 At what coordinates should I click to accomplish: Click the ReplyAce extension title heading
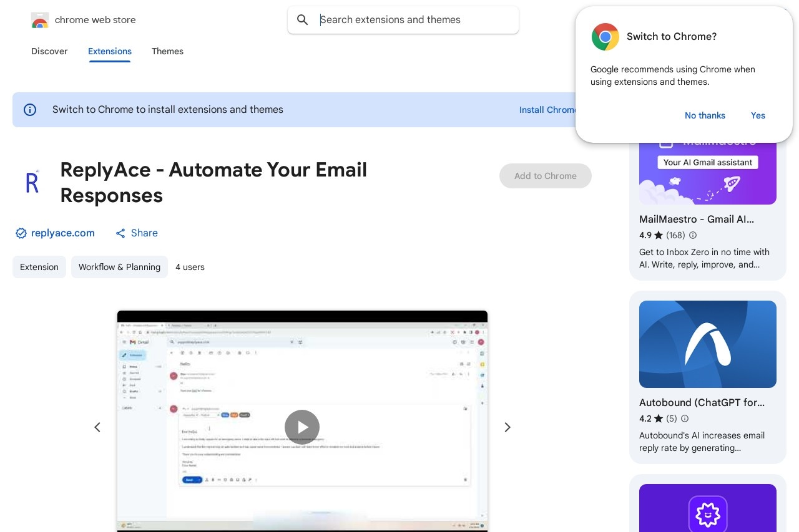(213, 182)
